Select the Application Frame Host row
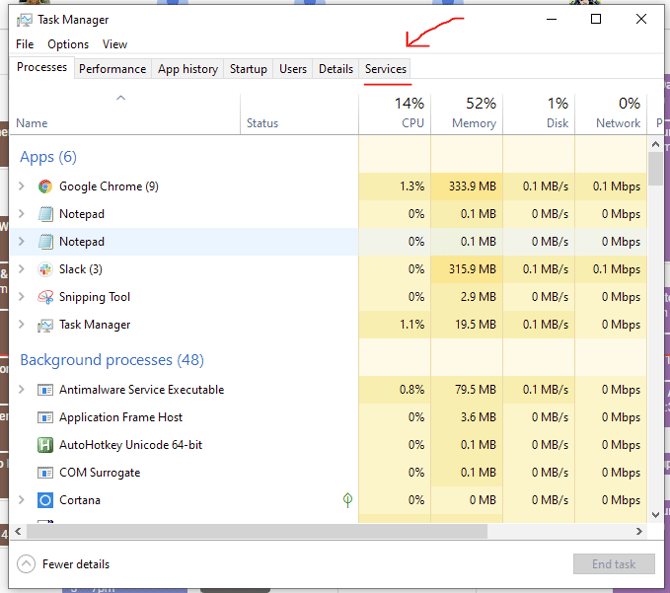 pos(120,417)
